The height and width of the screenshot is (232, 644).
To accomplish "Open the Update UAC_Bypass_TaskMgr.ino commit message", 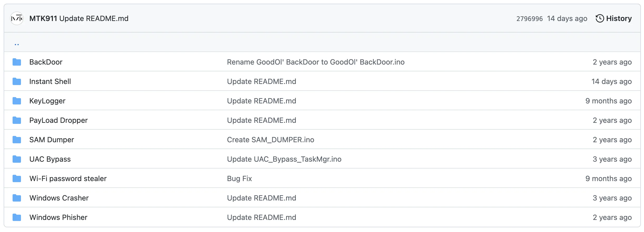I will pyautogui.click(x=284, y=159).
